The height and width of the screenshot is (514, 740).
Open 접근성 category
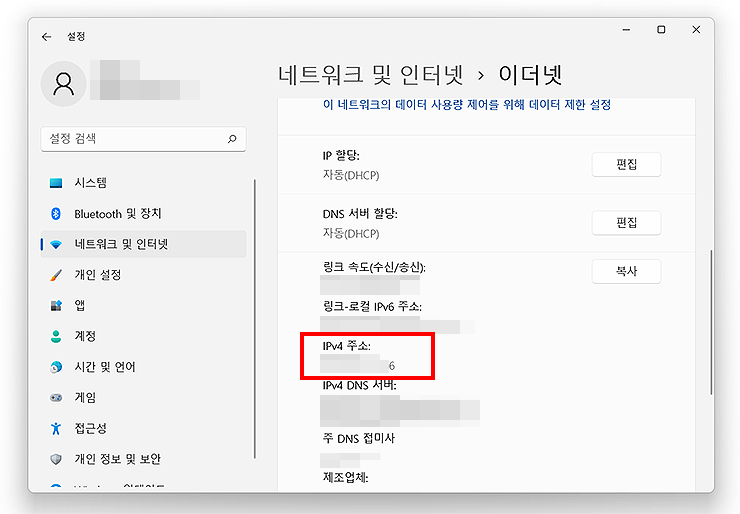click(x=143, y=429)
